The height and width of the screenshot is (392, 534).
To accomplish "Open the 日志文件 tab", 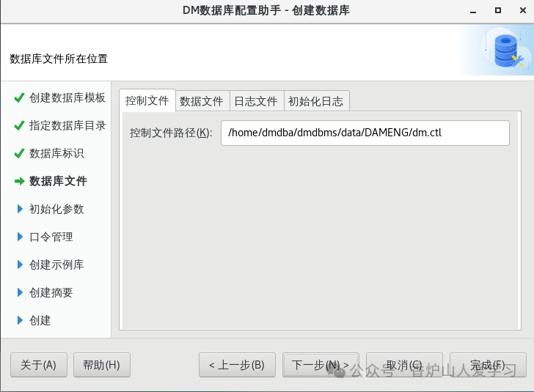I will click(256, 101).
